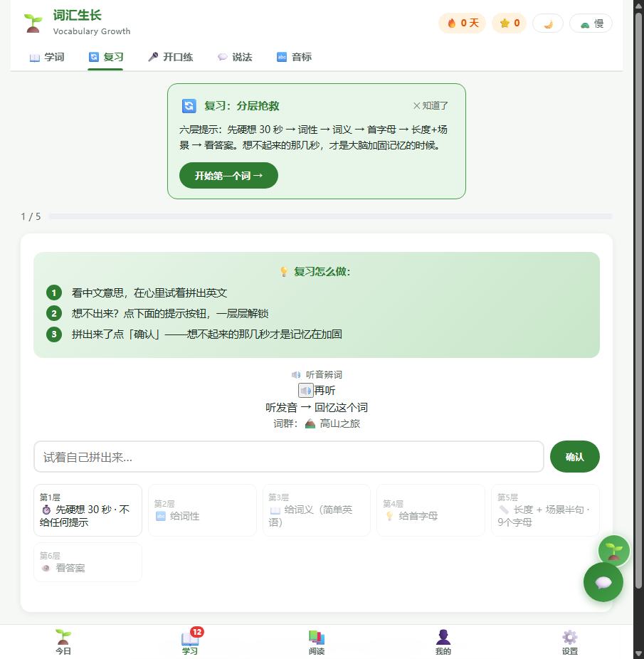Image resolution: width=644 pixels, height=659 pixels.
Task: Open 设置 gear in bottom navigation
Action: click(x=570, y=642)
